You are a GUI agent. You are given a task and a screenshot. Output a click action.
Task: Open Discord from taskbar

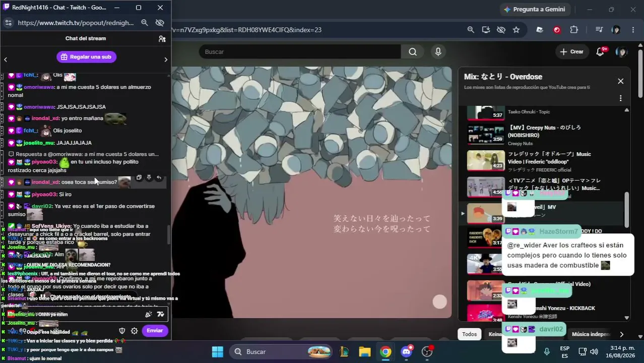click(x=406, y=351)
